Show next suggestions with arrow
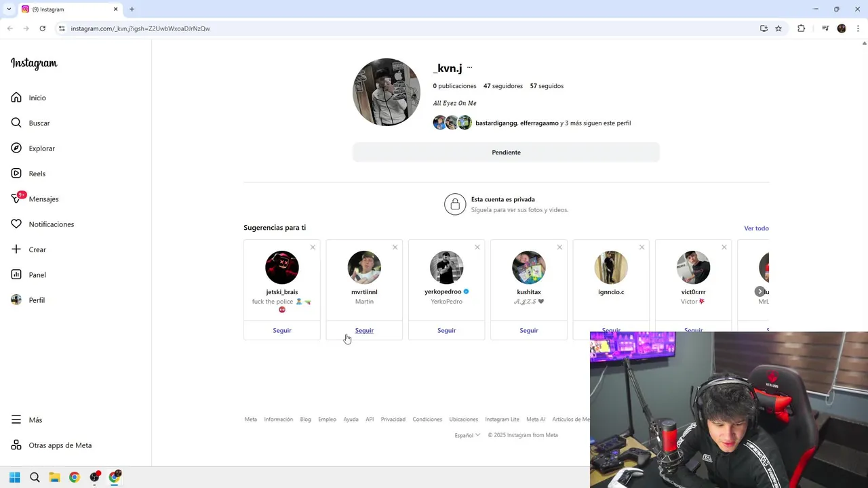868x488 pixels. [x=759, y=291]
